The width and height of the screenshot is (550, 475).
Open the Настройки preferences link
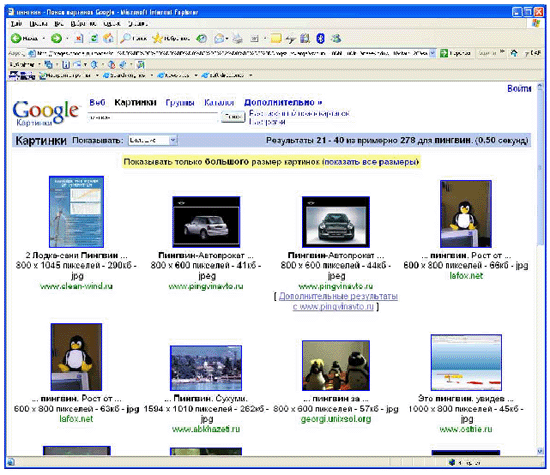click(x=267, y=122)
